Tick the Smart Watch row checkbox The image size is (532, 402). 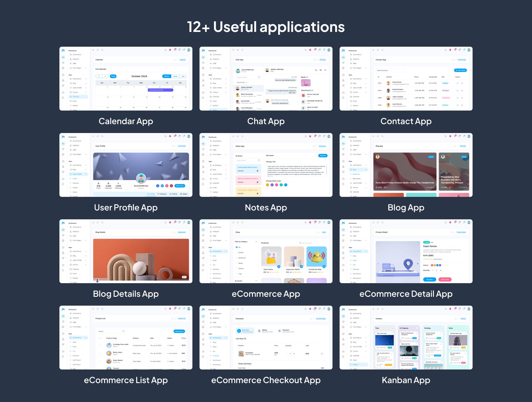click(100, 361)
